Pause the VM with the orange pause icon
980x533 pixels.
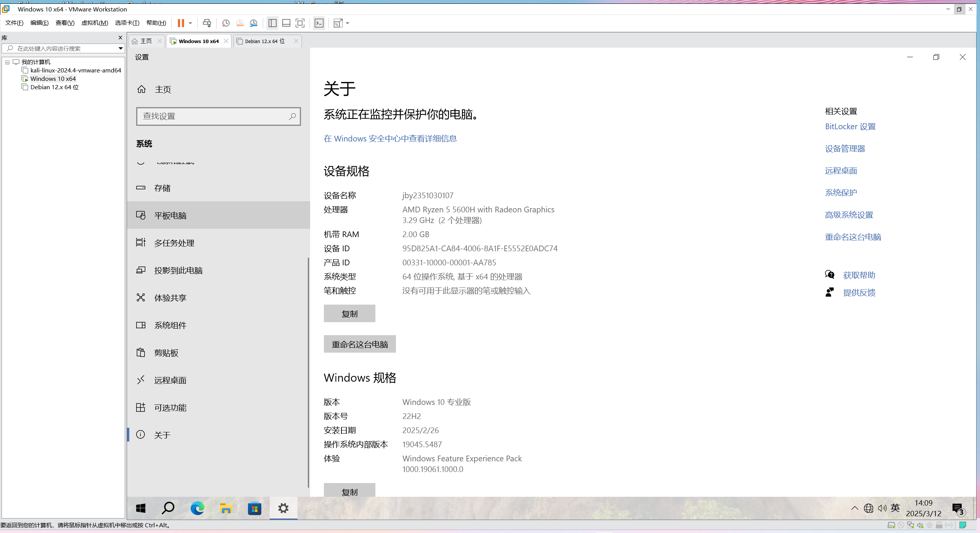coord(181,23)
